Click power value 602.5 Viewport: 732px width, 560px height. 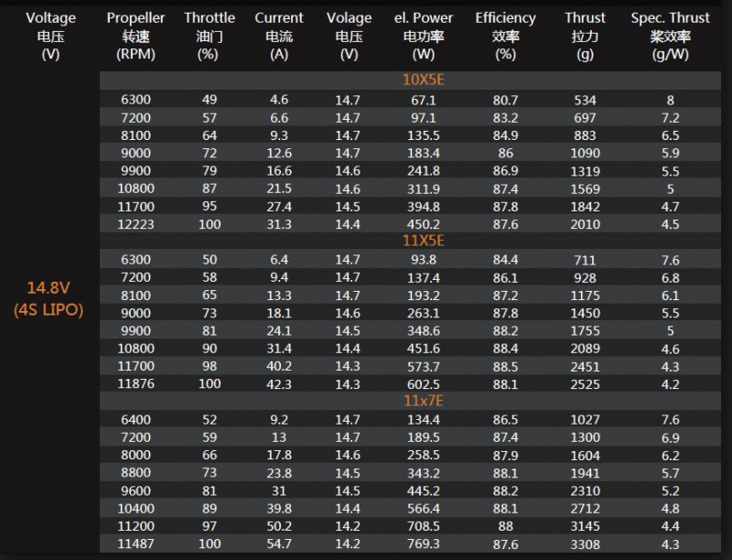424,384
